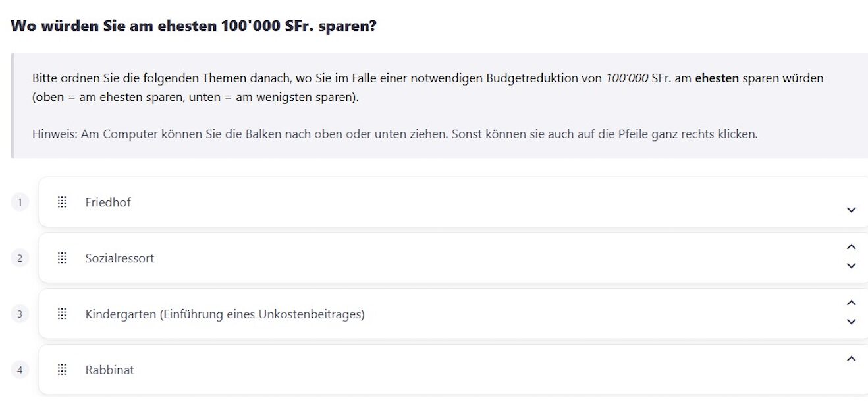The height and width of the screenshot is (406, 868).
Task: Click the drag handle icon for Kindergarten
Action: [62, 314]
